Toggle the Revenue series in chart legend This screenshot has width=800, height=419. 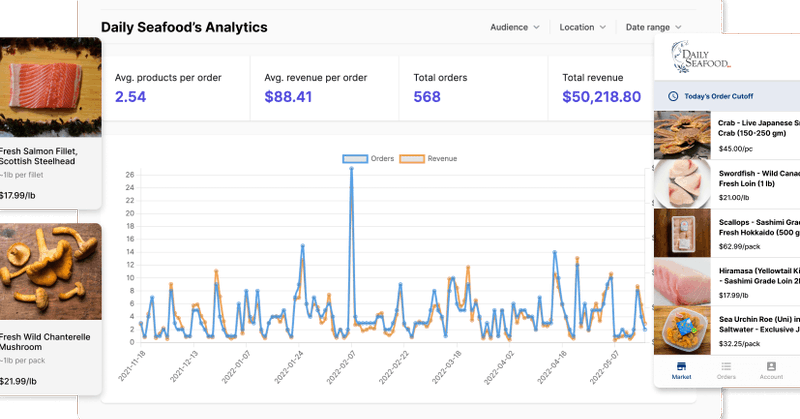click(x=428, y=159)
